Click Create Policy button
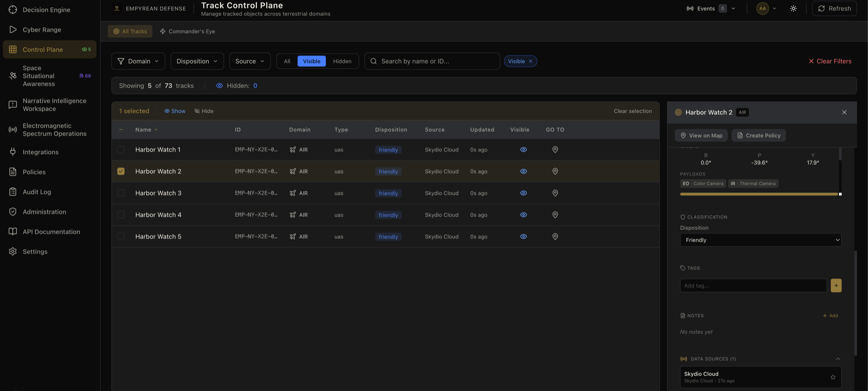The height and width of the screenshot is (391, 868). click(758, 135)
